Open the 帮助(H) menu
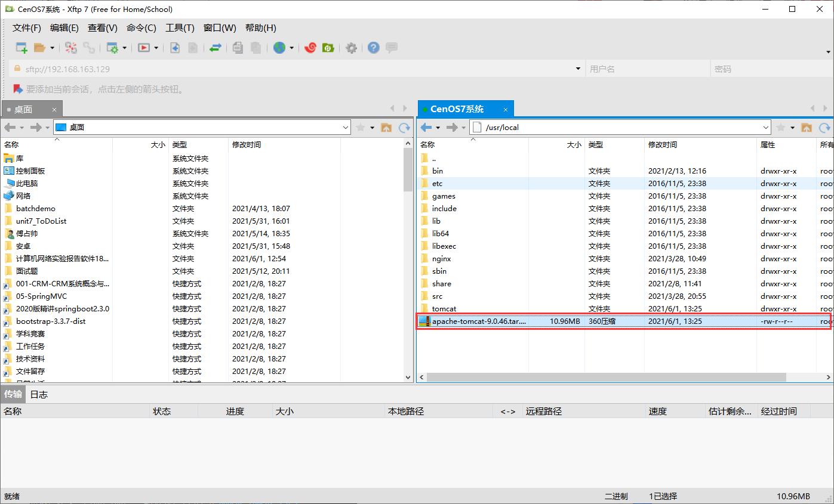834x504 pixels. (261, 28)
